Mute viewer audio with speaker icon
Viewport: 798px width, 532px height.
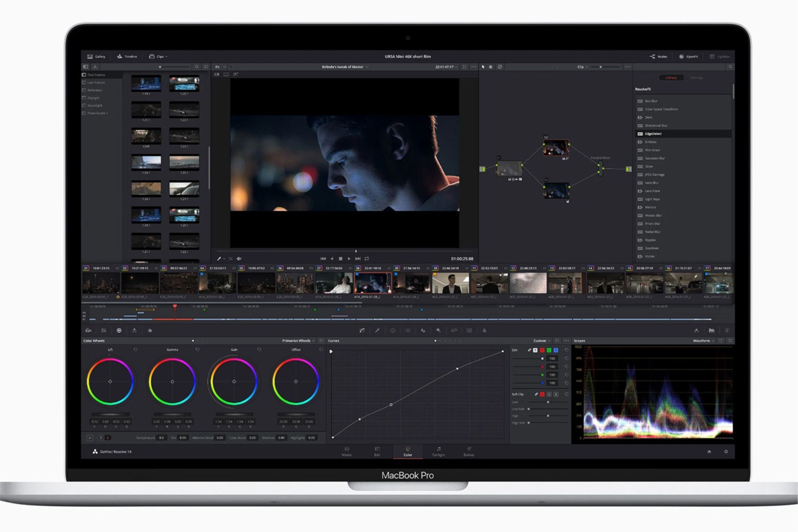tap(239, 259)
